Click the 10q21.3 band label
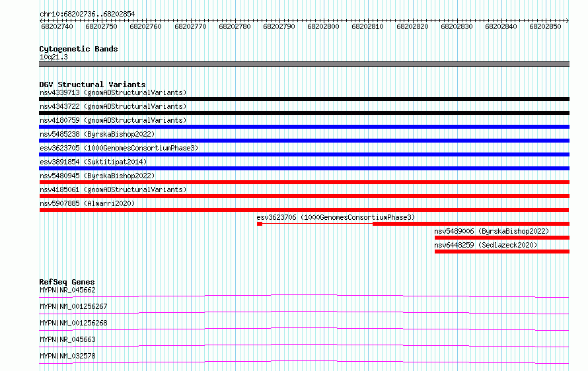588x371 pixels. (54, 57)
